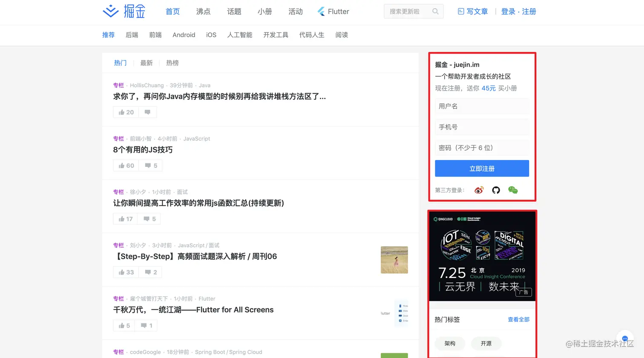Select the Android category tab
This screenshot has height=358, width=644.
[184, 35]
